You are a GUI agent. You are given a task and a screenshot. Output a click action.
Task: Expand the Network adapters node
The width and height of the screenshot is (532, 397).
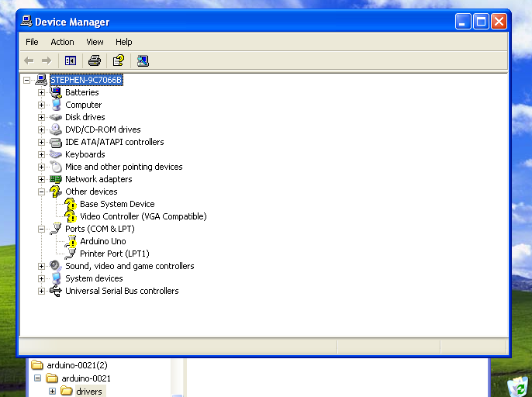(x=41, y=179)
